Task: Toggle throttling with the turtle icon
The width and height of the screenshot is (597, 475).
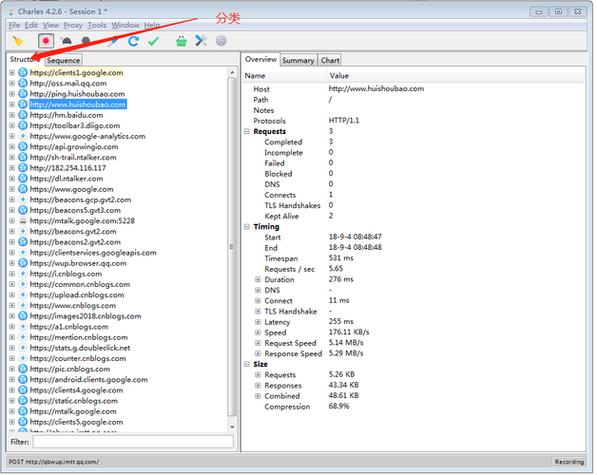Action: point(66,41)
